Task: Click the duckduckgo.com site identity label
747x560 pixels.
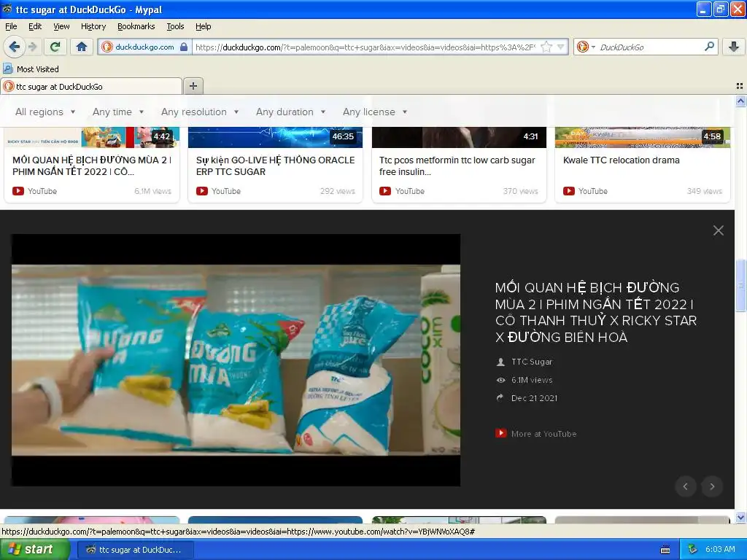Action: point(144,47)
